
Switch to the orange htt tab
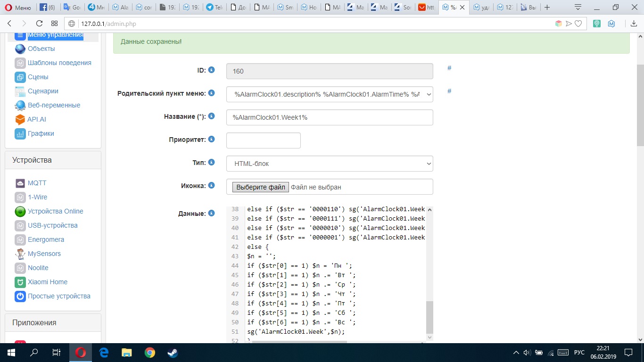click(x=427, y=8)
